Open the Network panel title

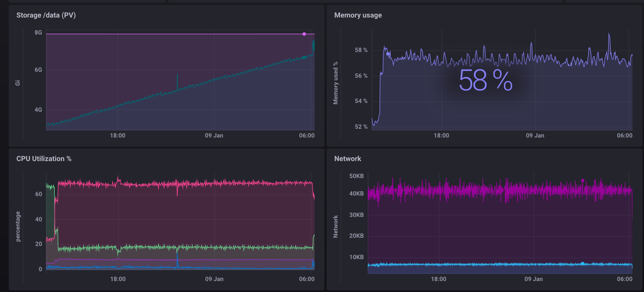click(x=347, y=159)
